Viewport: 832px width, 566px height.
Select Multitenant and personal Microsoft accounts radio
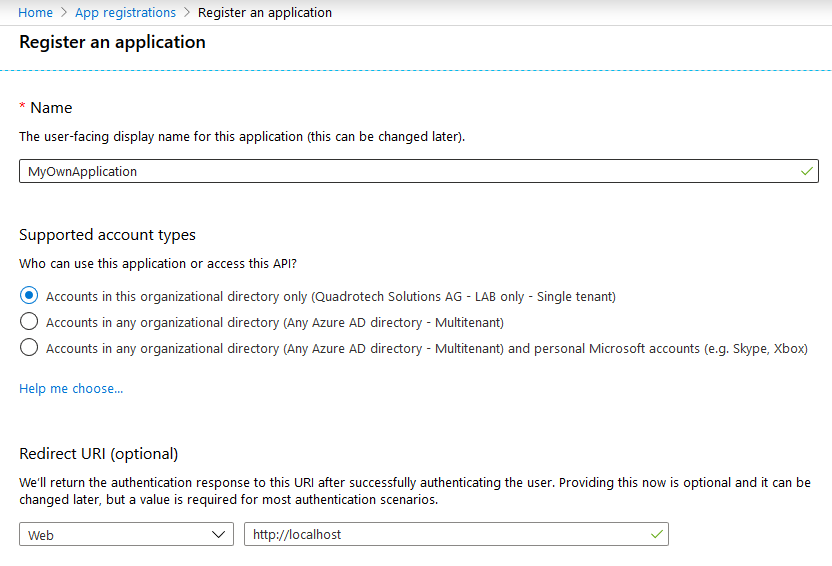pyautogui.click(x=29, y=347)
